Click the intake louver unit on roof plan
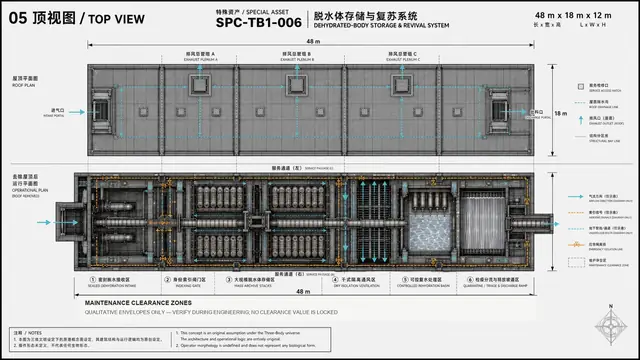The width and height of the screenshot is (640, 360). 101,111
